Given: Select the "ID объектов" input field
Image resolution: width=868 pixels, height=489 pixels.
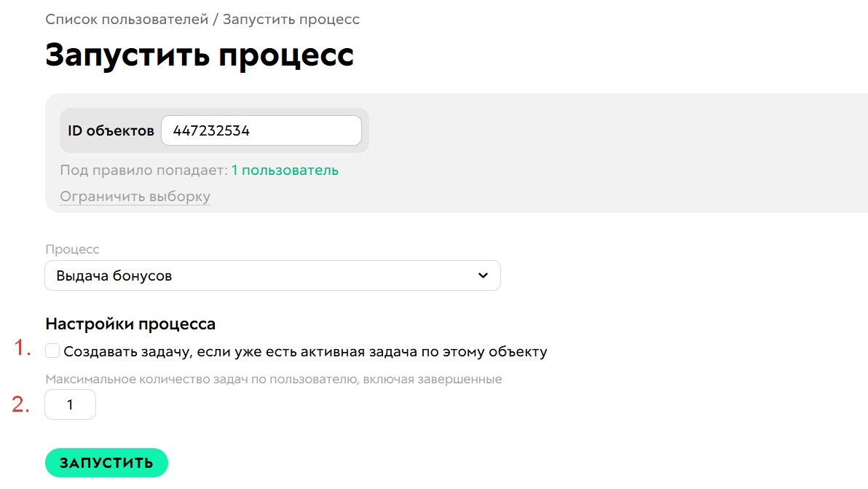Looking at the screenshot, I should click(x=261, y=130).
